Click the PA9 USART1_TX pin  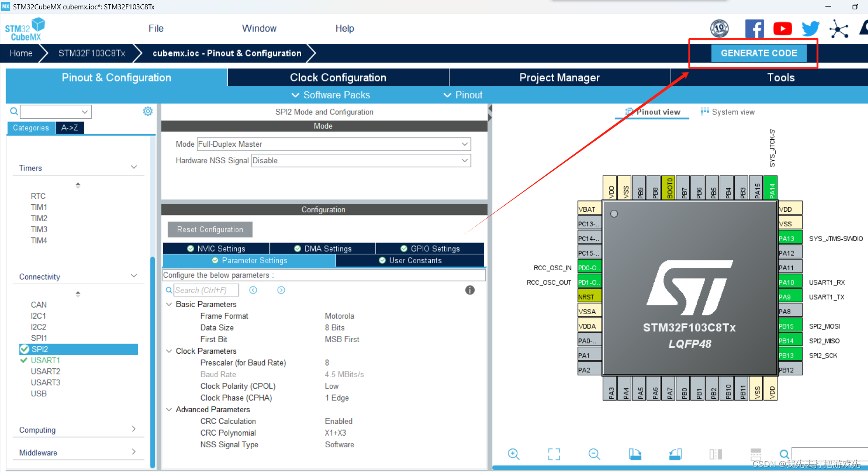(790, 297)
